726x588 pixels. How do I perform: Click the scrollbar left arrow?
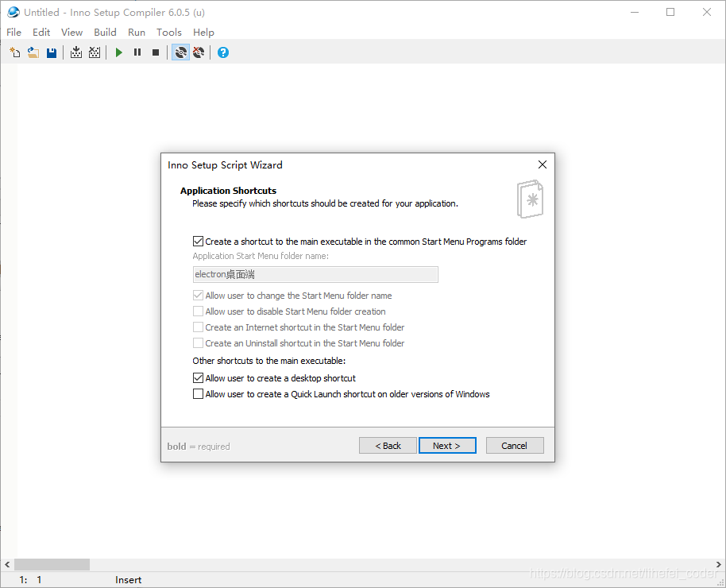click(7, 564)
